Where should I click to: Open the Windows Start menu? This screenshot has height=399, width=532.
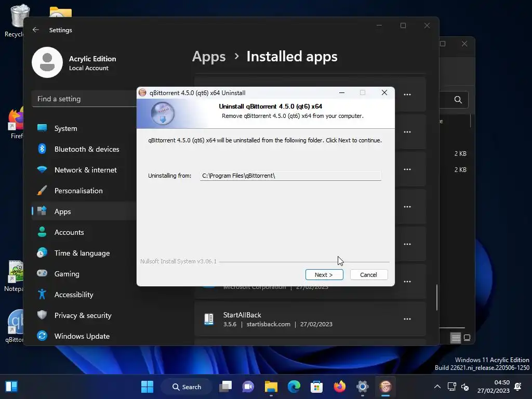147,387
